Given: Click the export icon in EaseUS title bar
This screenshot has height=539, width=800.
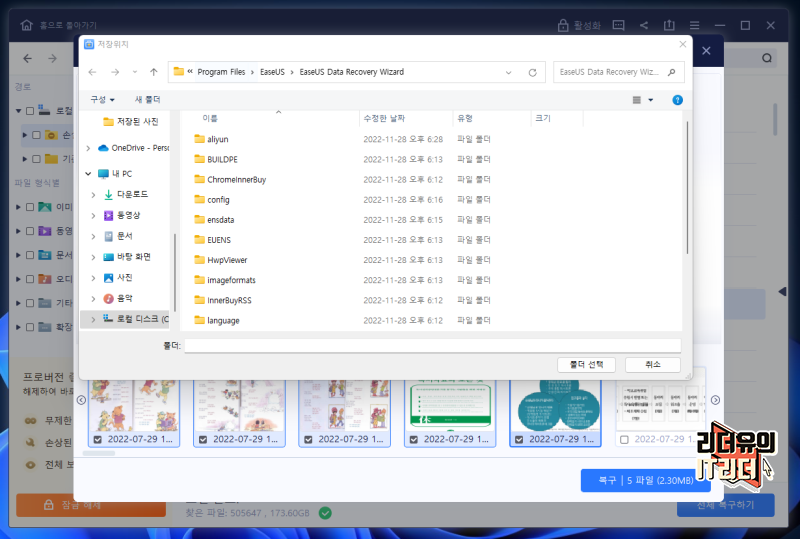Looking at the screenshot, I should coord(669,25).
